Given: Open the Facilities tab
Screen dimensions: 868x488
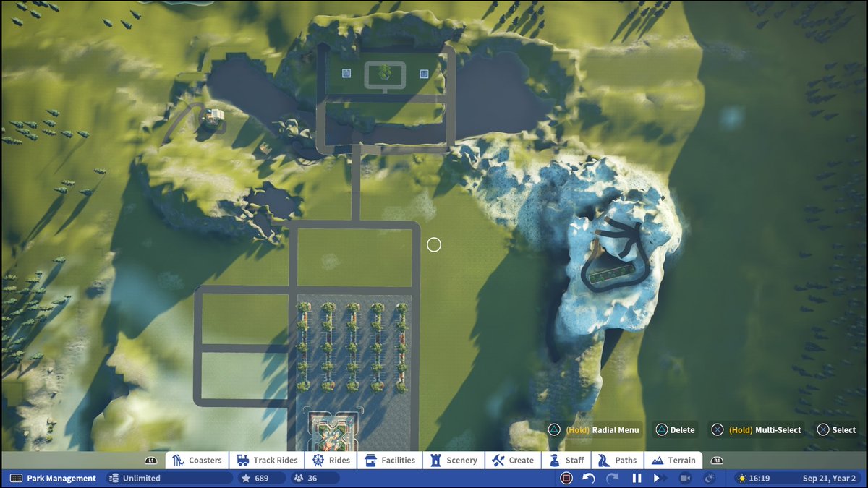Looking at the screenshot, I should click(x=391, y=461).
